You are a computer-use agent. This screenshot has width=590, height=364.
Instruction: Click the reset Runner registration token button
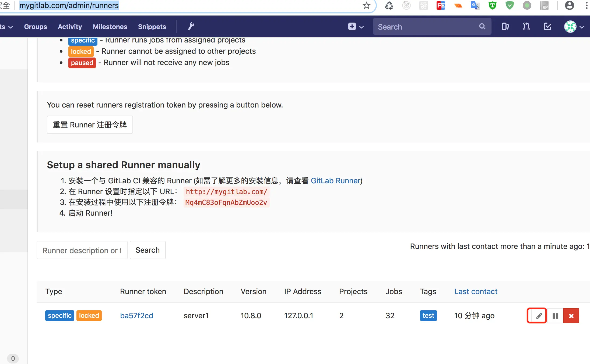coord(90,125)
